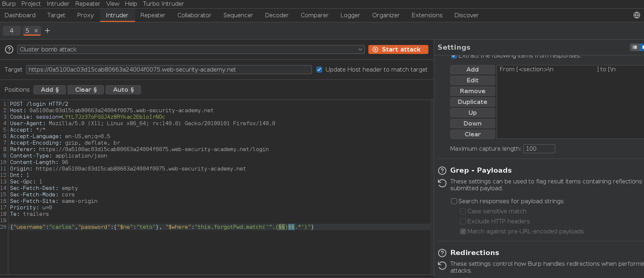Click the request editor vertical scrollbar
The height and width of the screenshot is (278, 644).
(432, 187)
